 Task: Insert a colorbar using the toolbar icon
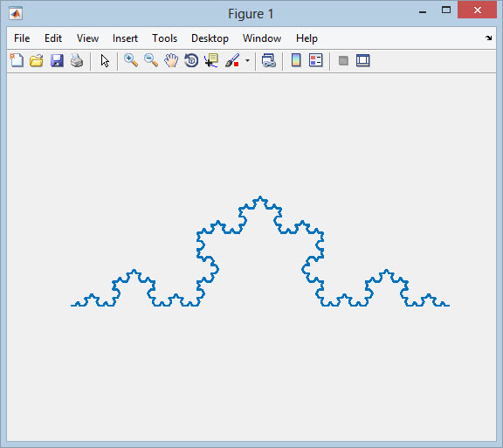point(296,60)
